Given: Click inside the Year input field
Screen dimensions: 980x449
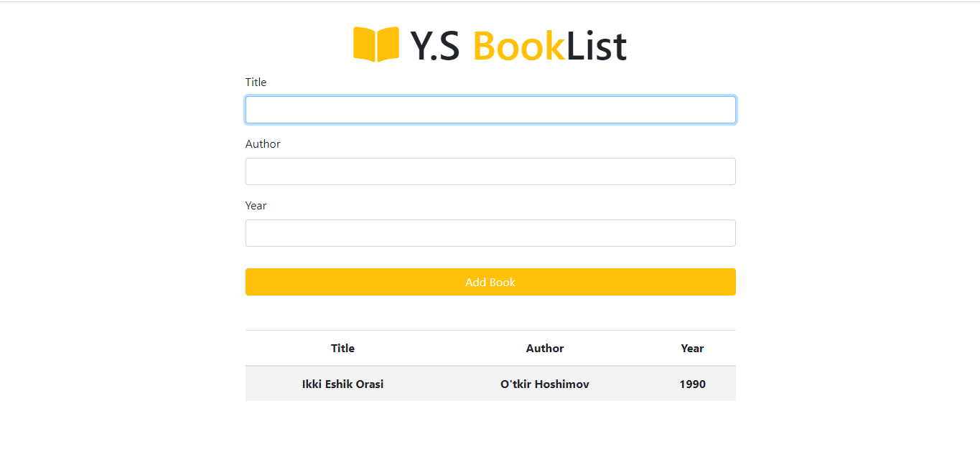Looking at the screenshot, I should coord(490,233).
